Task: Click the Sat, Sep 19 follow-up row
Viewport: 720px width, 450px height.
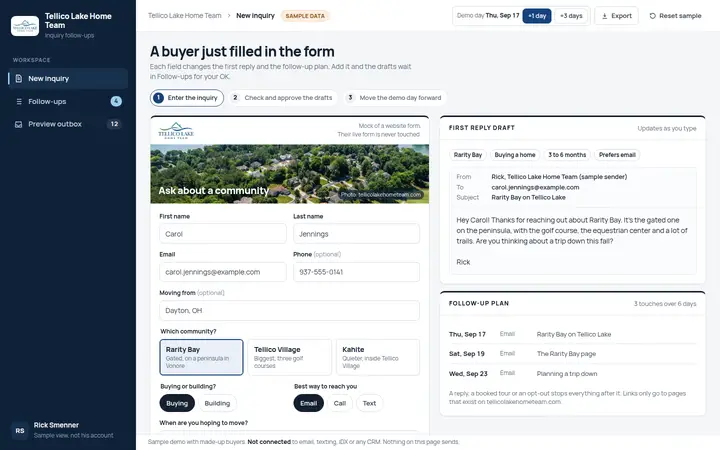Action: coord(572,354)
